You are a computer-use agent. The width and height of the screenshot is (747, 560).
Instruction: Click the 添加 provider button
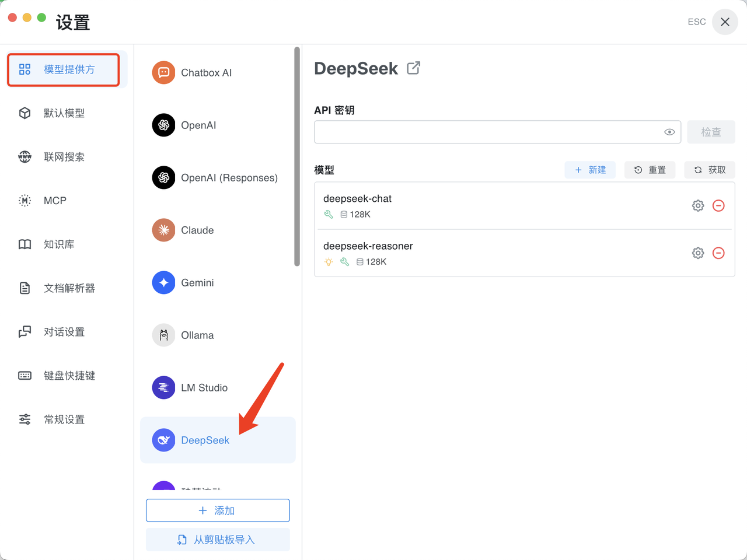(x=218, y=510)
